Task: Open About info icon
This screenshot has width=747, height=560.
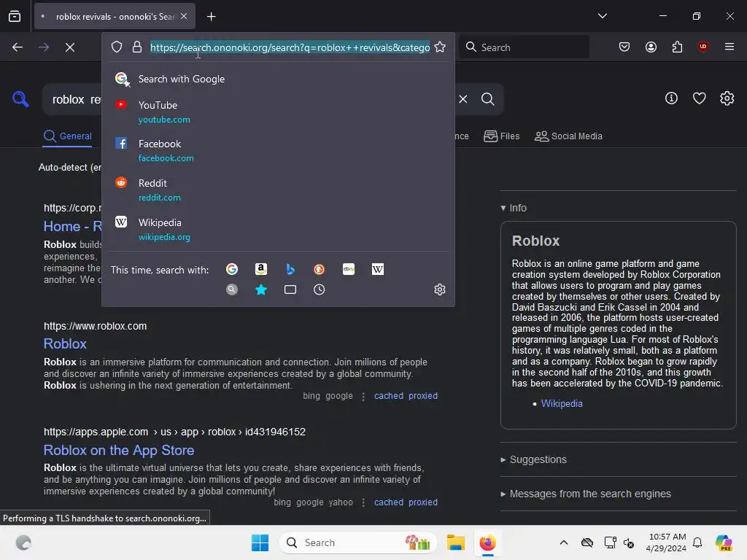Action: (671, 98)
